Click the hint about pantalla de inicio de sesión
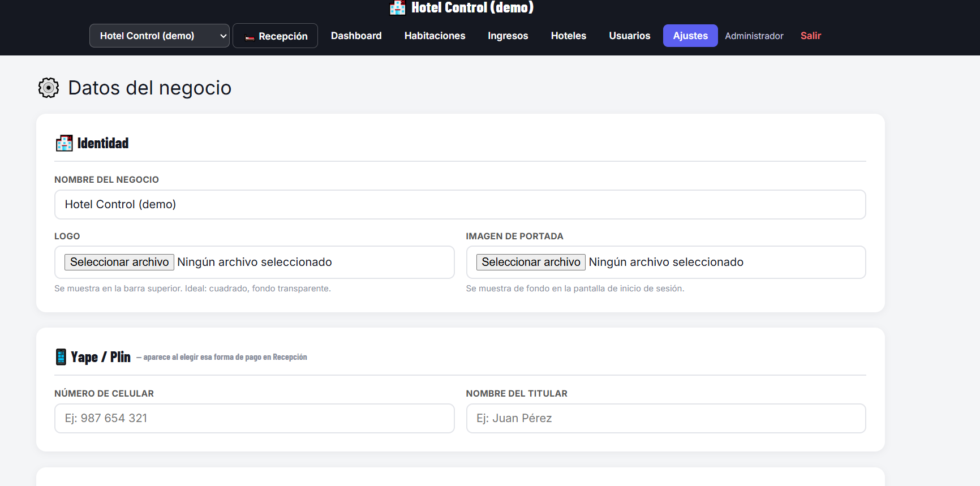 (575, 289)
